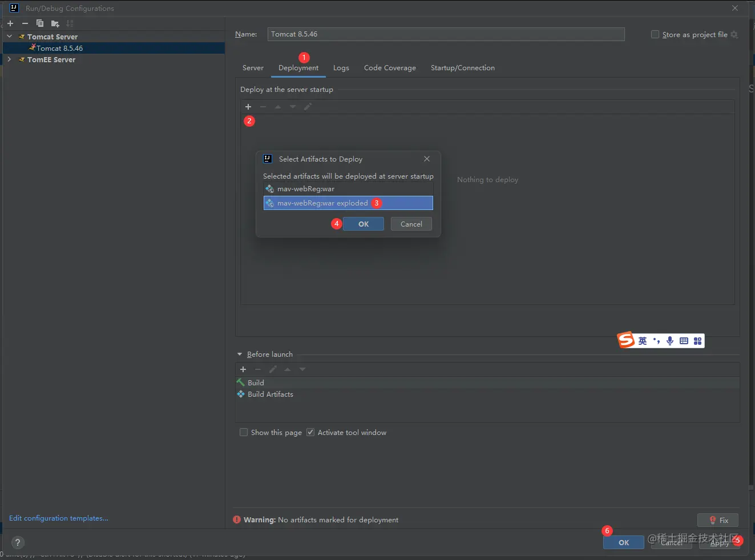Click the Name input field
This screenshot has width=755, height=560.
(446, 34)
